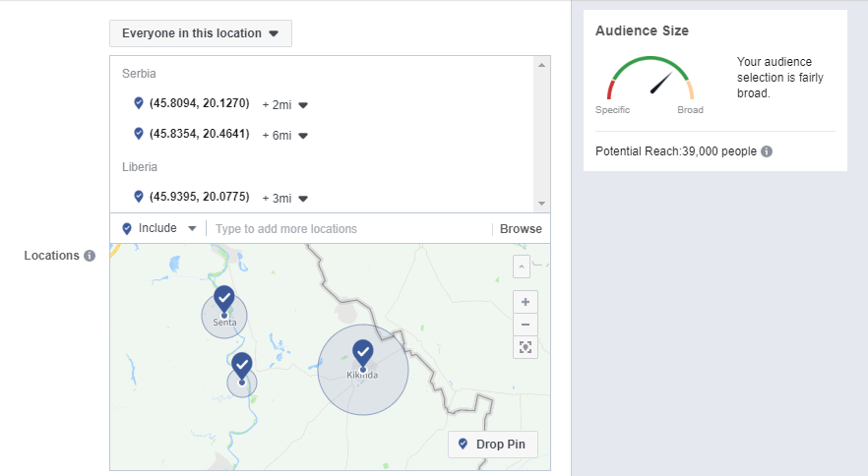This screenshot has height=476, width=868.
Task: Click the Browse locations link
Action: point(521,229)
